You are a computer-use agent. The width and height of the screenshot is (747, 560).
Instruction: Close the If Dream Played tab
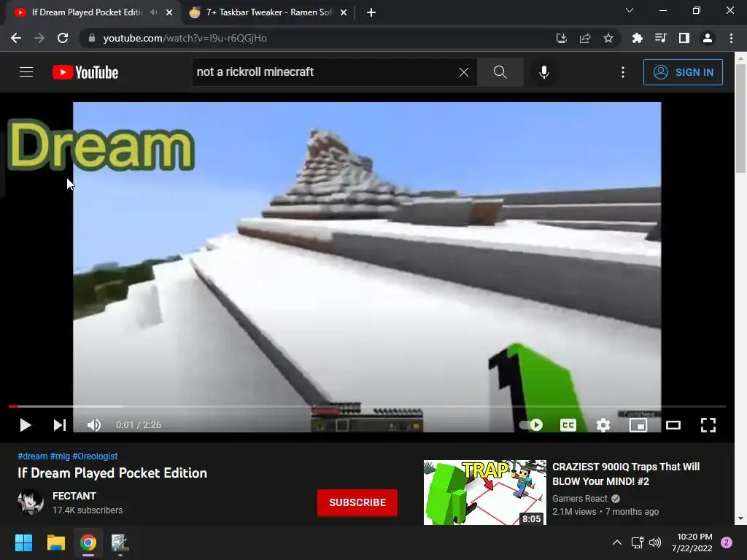(x=169, y=12)
